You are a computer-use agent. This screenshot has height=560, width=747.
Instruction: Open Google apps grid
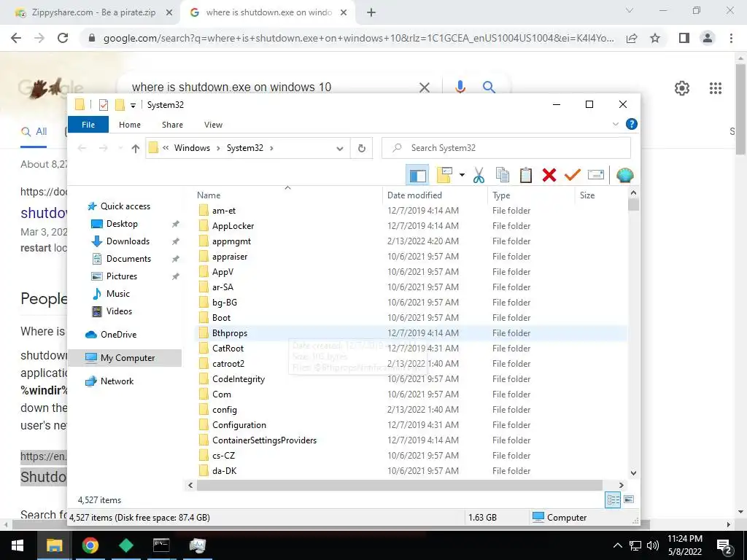[x=716, y=88]
